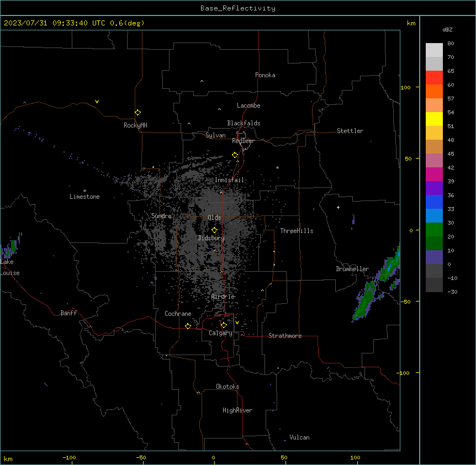Pick the magenta 39-42 dBZ legend swatch
Screen dimensions: 476x465
(434, 174)
